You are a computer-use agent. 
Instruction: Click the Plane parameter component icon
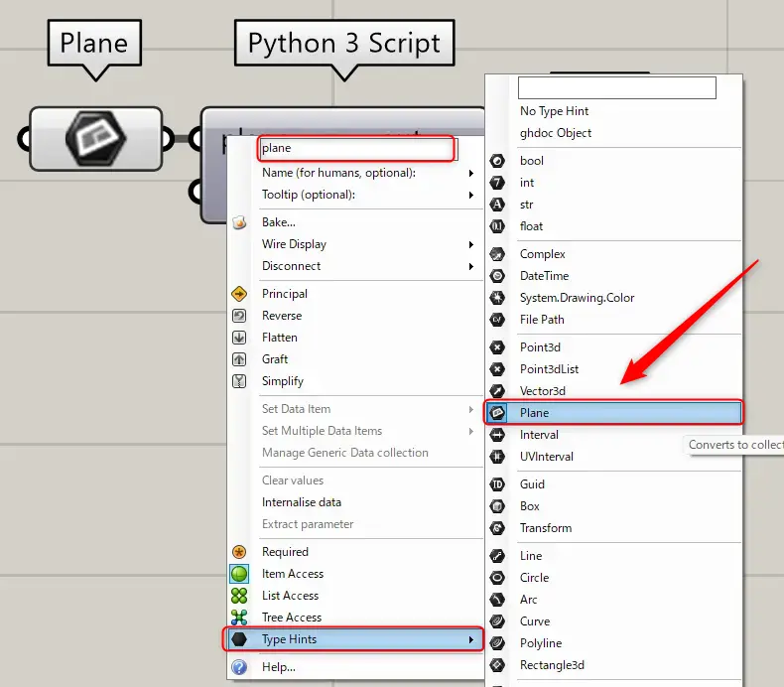click(95, 139)
